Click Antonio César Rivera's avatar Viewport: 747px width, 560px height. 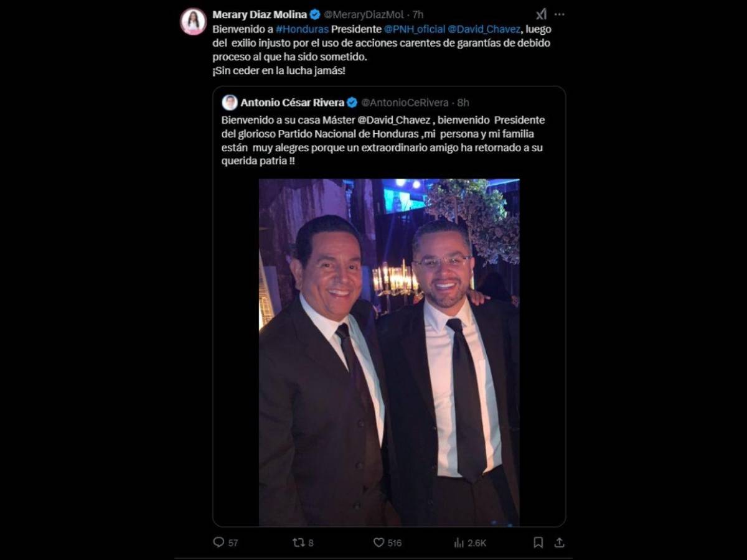pos(231,101)
